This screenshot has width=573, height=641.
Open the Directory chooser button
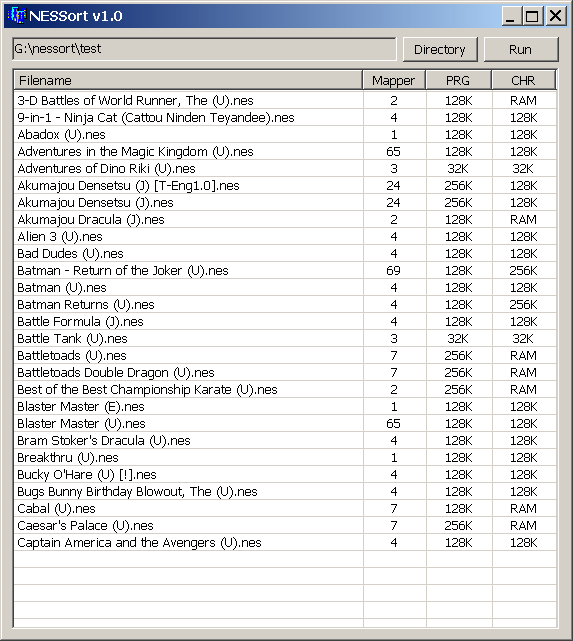tap(440, 49)
